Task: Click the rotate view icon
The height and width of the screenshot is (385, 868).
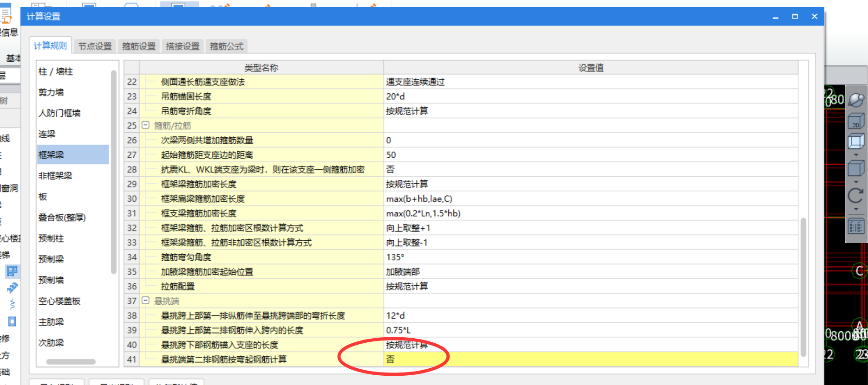Action: [x=856, y=195]
